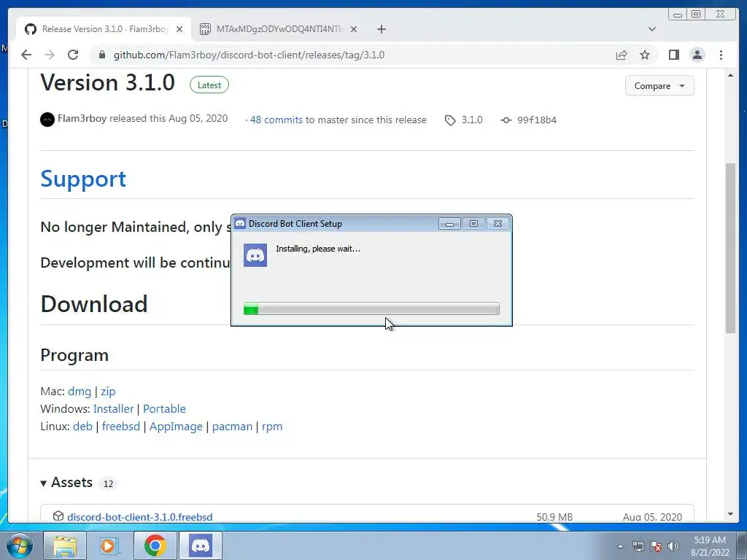Screen dimensions: 747x560
Task: Download the Linux AppImage
Action: point(176,426)
